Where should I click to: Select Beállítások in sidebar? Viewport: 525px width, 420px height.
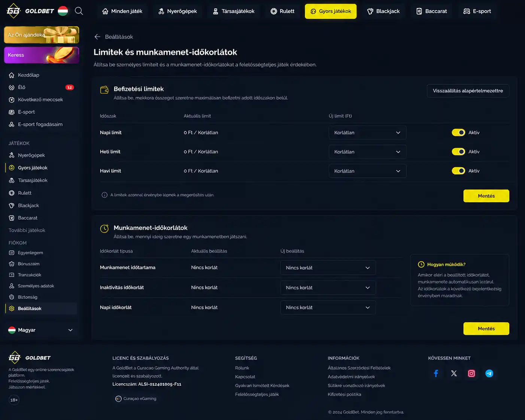pyautogui.click(x=41, y=308)
